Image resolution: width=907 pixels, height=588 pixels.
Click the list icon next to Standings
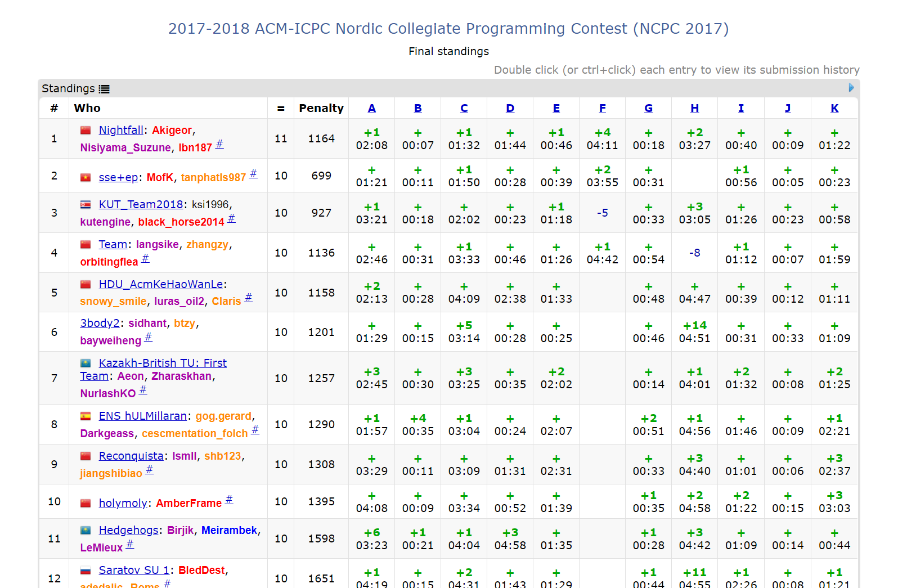pos(104,89)
